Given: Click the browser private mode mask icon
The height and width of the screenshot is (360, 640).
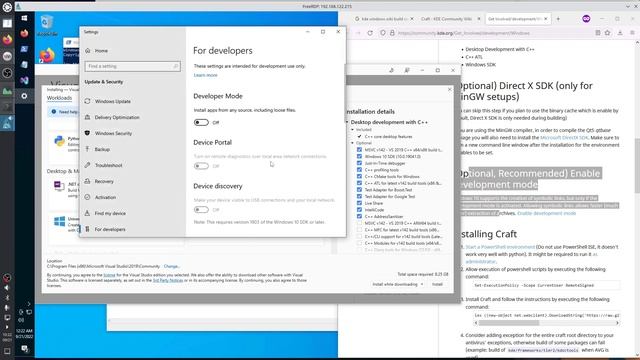Looking at the screenshot, I should click(x=586, y=19).
